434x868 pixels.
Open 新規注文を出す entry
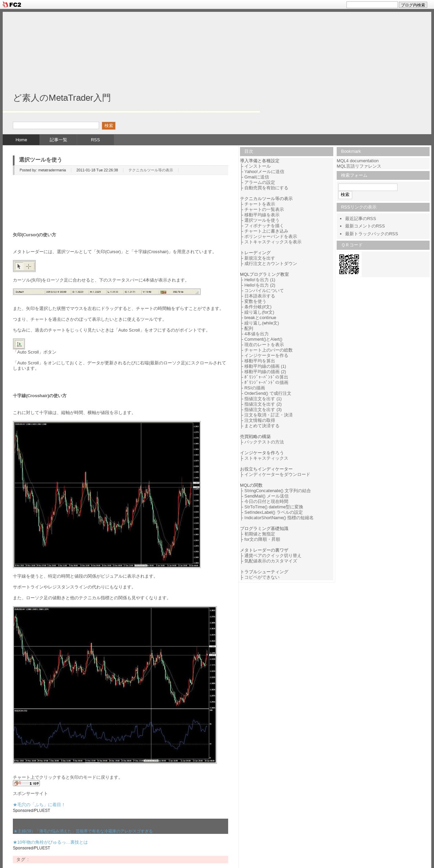260,258
